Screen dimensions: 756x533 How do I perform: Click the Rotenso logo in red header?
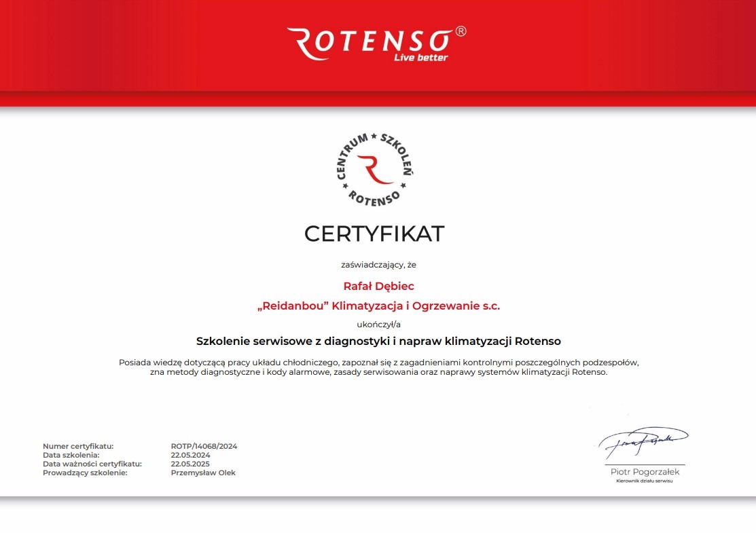pos(370,42)
